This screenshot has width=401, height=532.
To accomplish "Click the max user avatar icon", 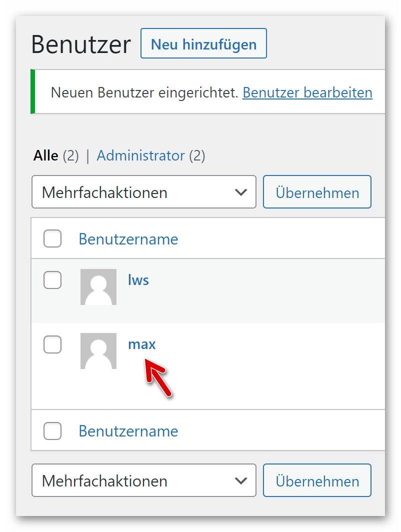I will click(98, 351).
